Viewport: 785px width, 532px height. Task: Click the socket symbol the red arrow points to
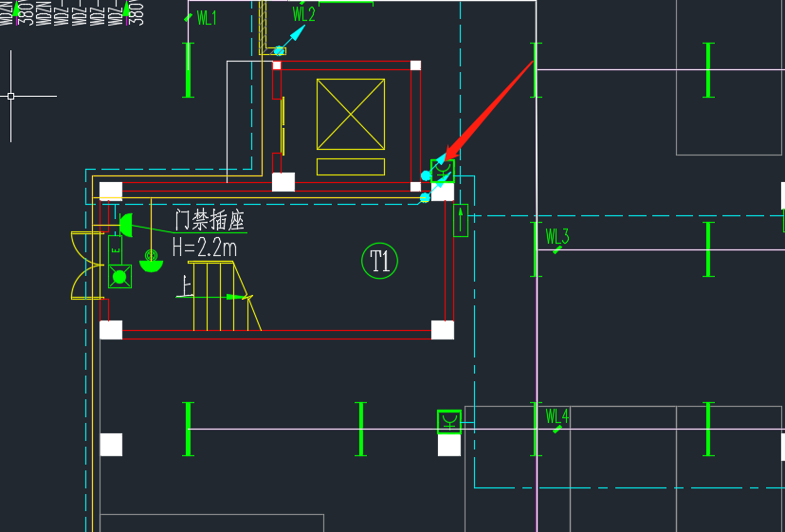443,172
